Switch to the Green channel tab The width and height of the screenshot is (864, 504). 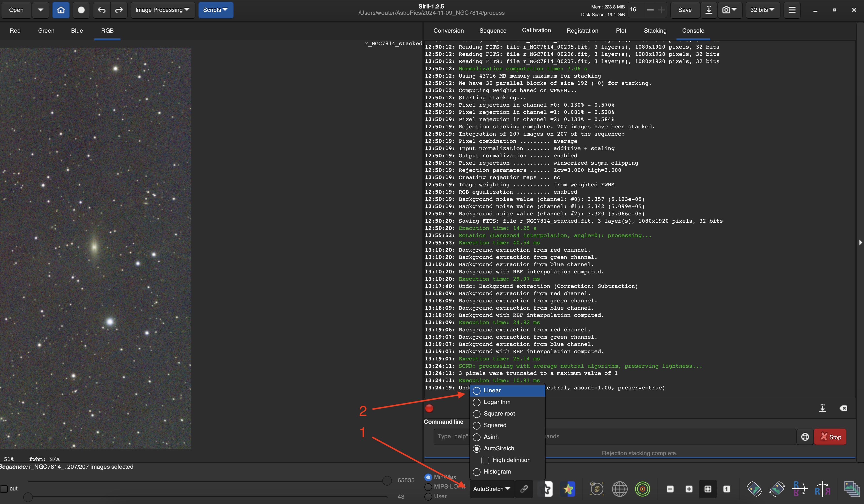tap(46, 30)
